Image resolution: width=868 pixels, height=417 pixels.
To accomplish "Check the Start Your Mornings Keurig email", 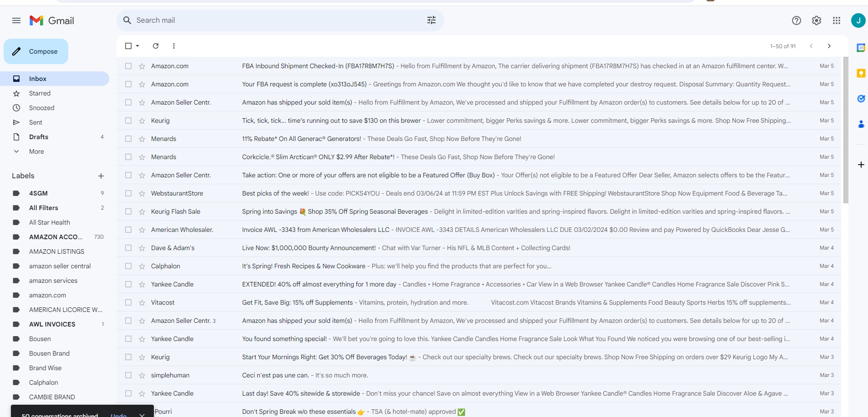I will tap(128, 357).
